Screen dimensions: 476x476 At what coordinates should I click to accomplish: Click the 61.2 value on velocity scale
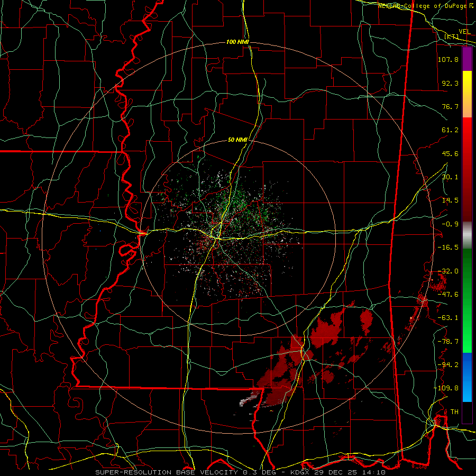click(450, 130)
